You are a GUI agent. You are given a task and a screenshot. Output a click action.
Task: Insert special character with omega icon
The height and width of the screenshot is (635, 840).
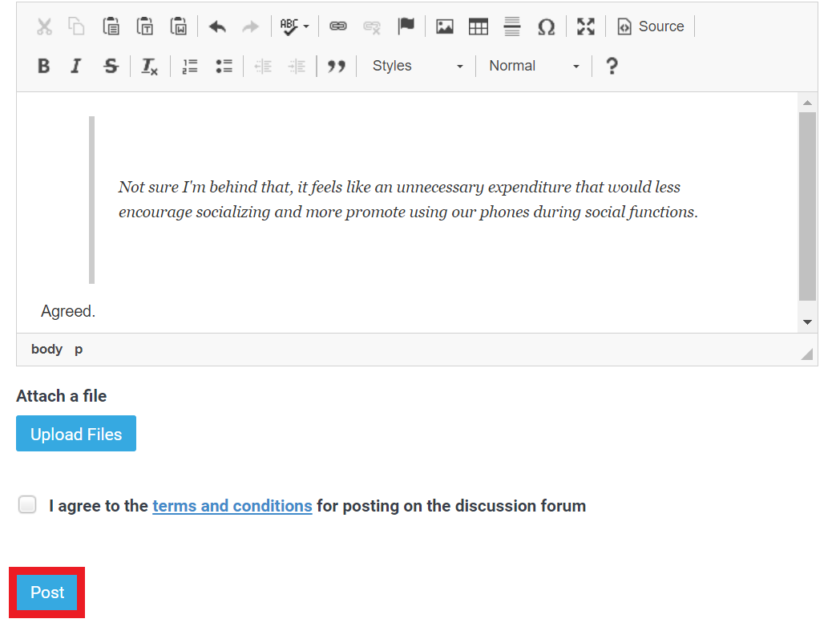[546, 26]
